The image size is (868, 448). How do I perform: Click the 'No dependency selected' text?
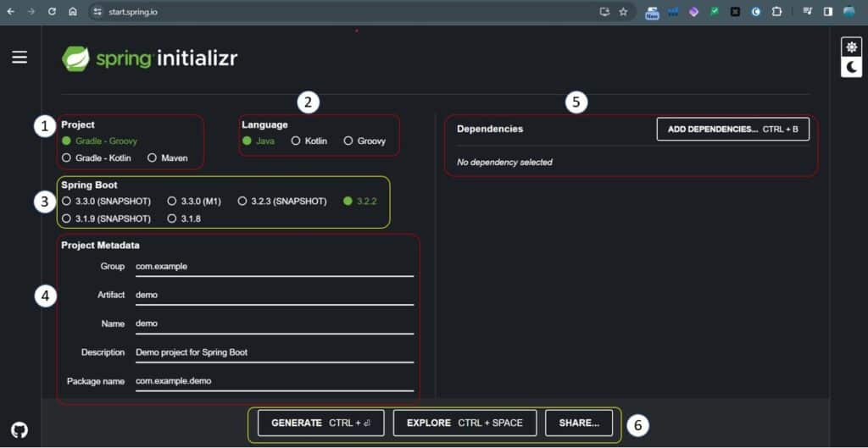coord(504,162)
